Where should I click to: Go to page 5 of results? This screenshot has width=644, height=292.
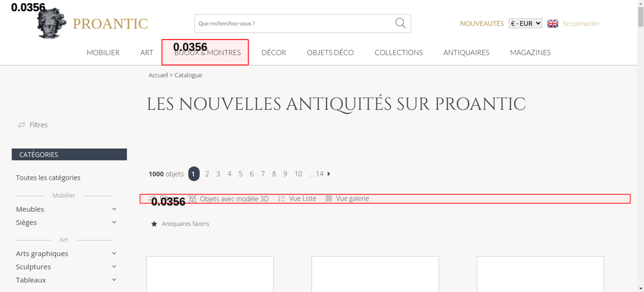pyautogui.click(x=241, y=174)
